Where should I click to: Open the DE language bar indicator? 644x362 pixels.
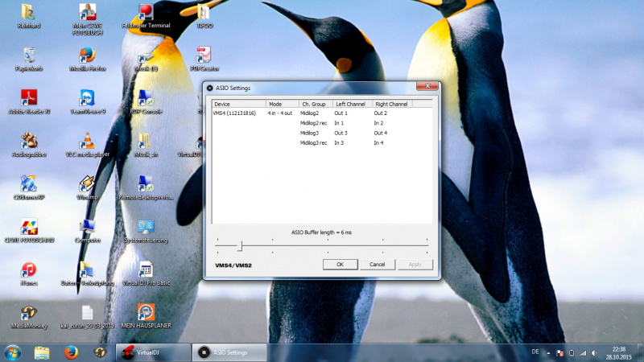pyautogui.click(x=535, y=352)
